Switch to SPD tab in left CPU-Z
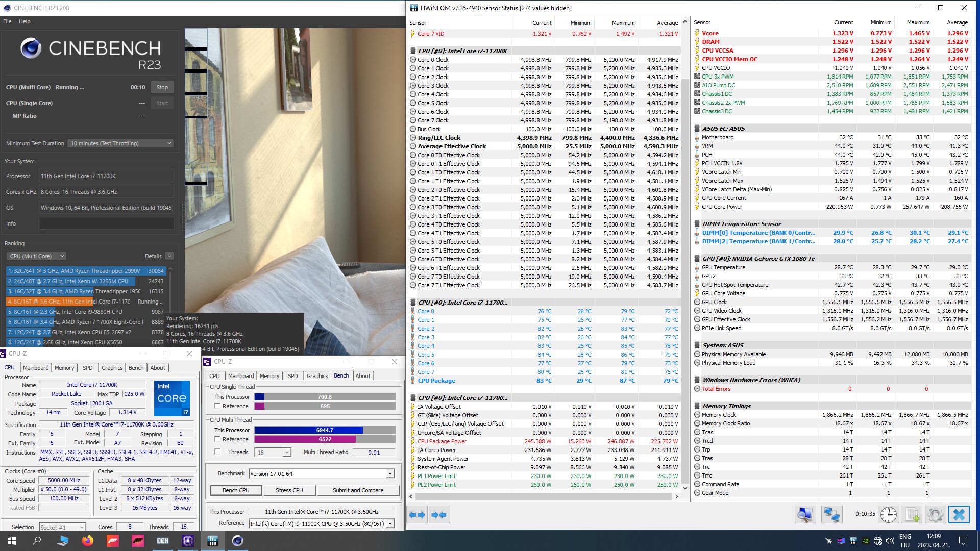The image size is (980, 551). [88, 368]
